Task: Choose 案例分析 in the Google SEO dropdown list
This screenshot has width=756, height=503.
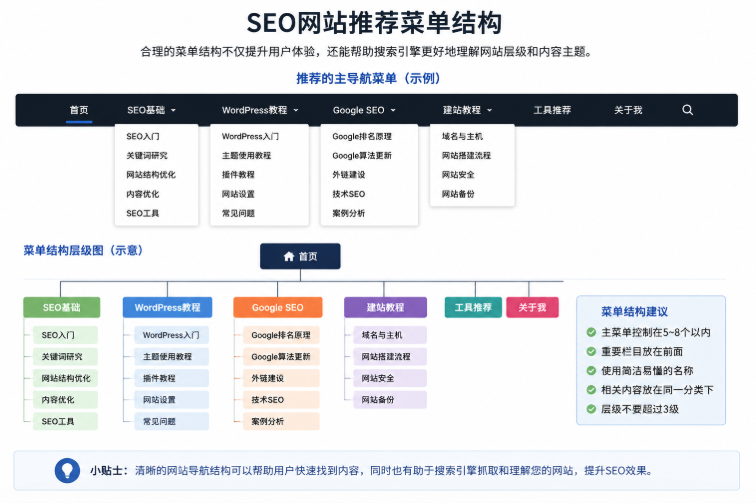Action: click(348, 213)
